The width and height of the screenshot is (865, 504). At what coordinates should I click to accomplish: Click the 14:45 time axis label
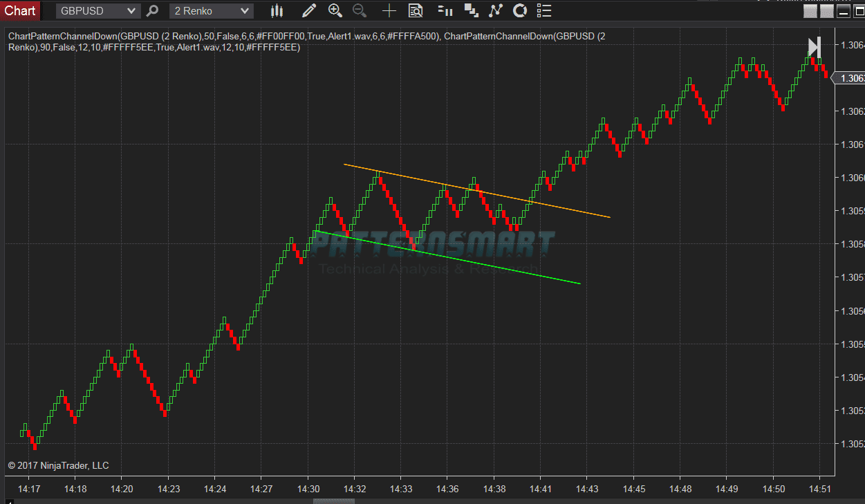click(x=633, y=489)
